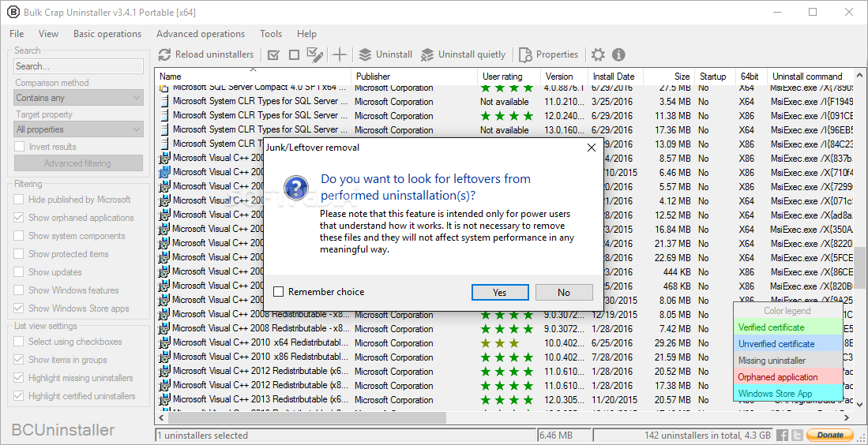Click the Invert selection icon
Screen dimensions: 868x445
click(315, 54)
